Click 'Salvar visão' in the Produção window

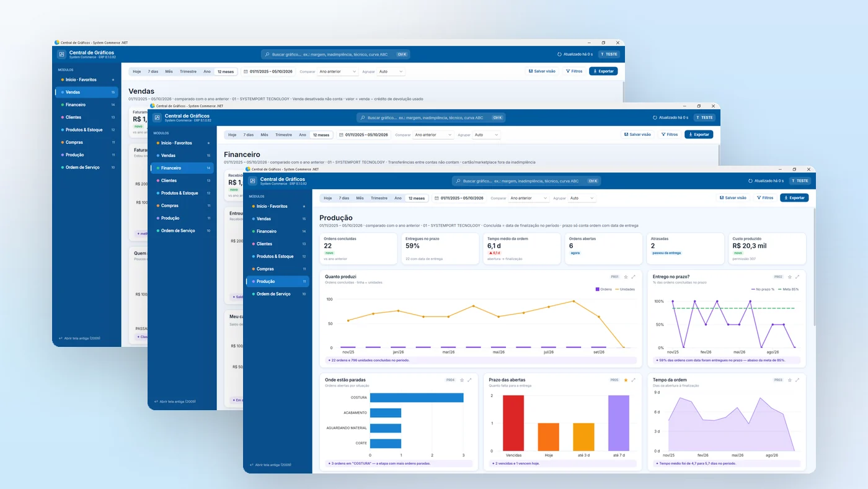pyautogui.click(x=733, y=198)
